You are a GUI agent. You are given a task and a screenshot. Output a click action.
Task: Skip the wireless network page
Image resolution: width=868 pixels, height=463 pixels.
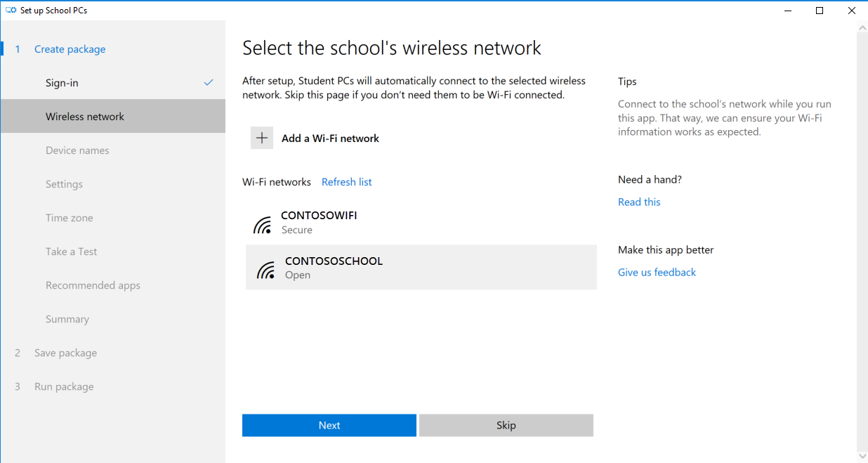[506, 425]
